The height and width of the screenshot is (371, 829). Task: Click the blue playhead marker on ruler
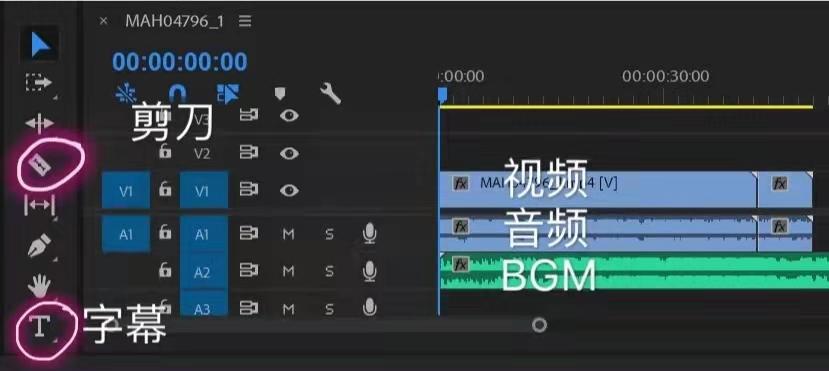[x=443, y=95]
